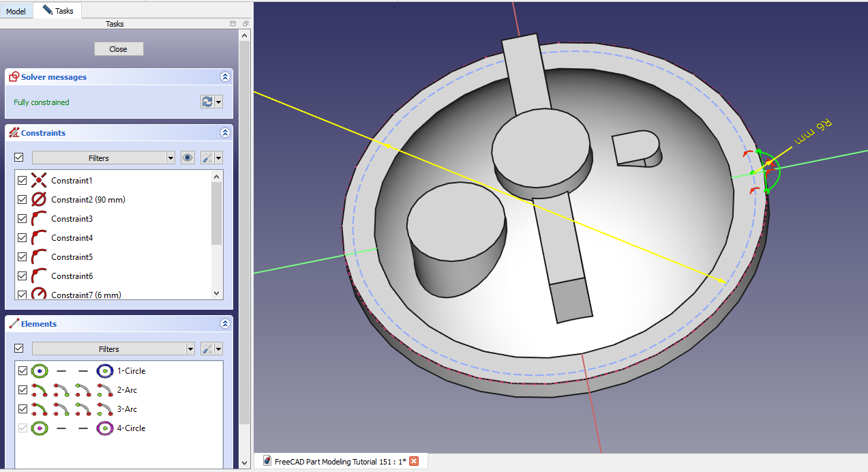Uncheck the Constraint3 checkbox
This screenshot has height=472, width=868.
pyautogui.click(x=23, y=219)
